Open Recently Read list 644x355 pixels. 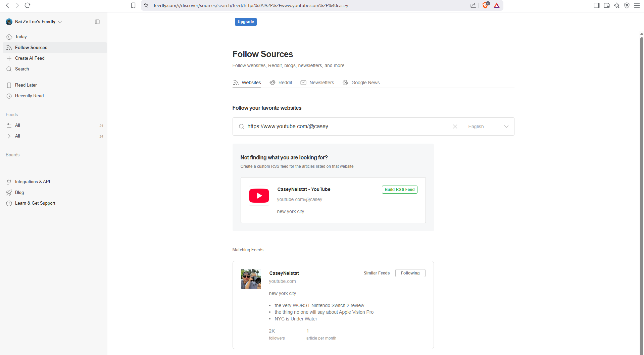point(55,96)
